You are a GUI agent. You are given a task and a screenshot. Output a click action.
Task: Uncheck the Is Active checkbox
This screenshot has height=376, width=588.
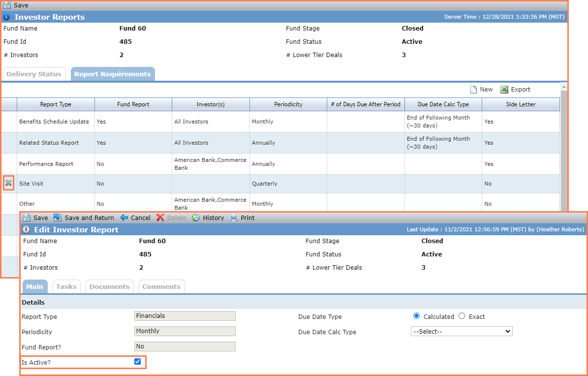pos(137,361)
